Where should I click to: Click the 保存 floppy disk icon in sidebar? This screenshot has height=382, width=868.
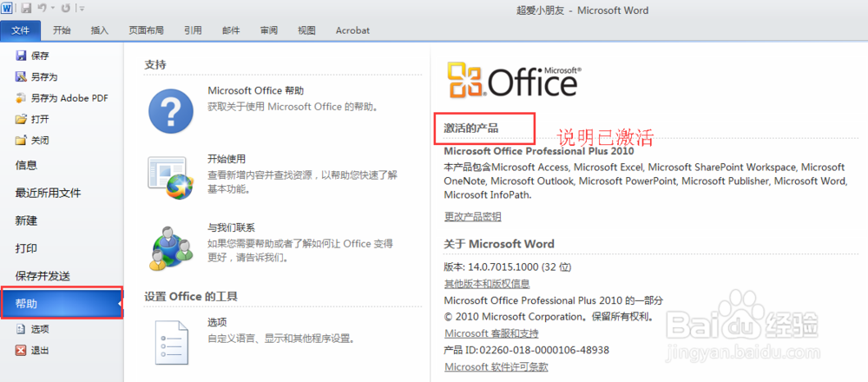click(21, 56)
